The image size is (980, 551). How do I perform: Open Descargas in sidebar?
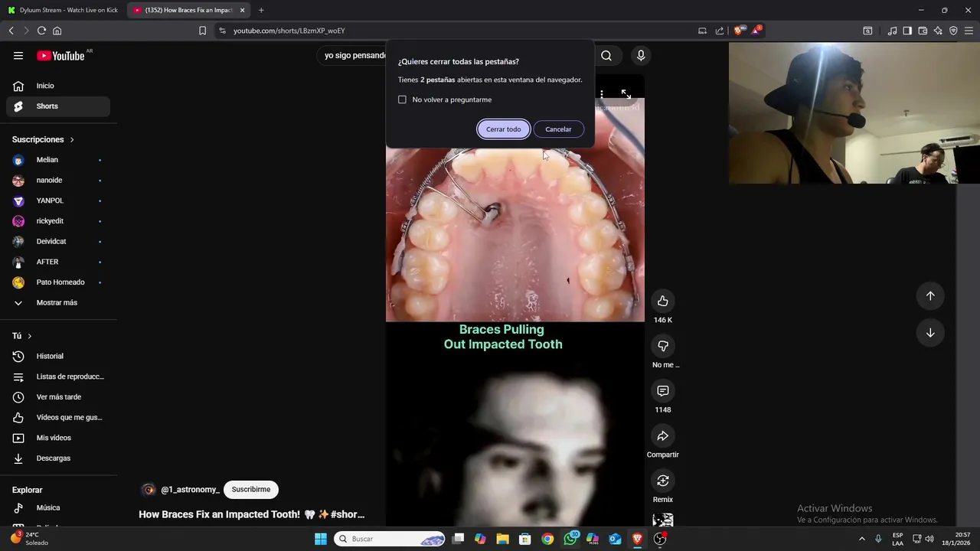[58, 458]
